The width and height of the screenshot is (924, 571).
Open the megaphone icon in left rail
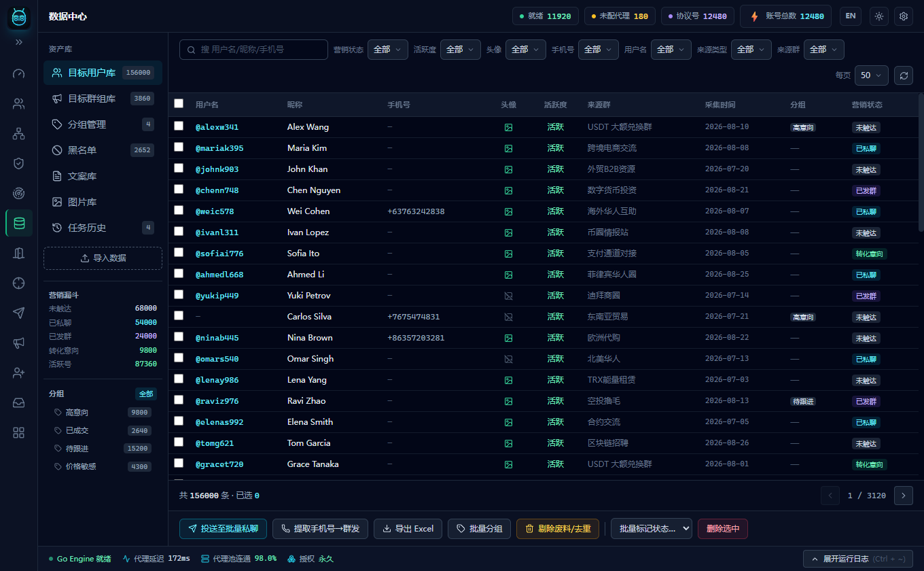(x=19, y=343)
